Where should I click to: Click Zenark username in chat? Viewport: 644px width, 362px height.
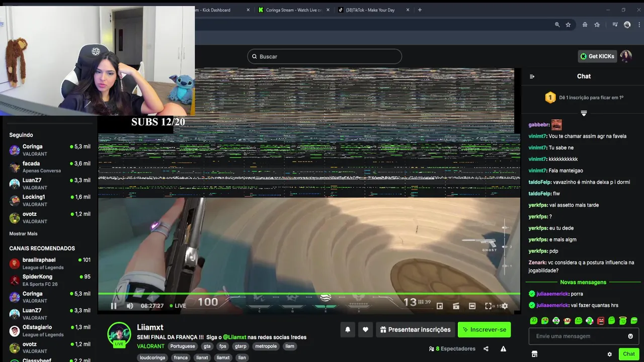pos(537,262)
